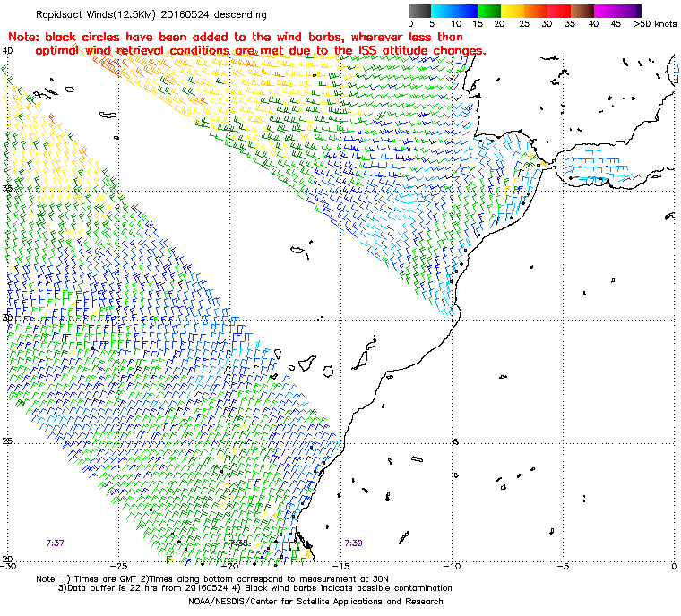Click the red note line starting 'Note: black circles'

236,37
